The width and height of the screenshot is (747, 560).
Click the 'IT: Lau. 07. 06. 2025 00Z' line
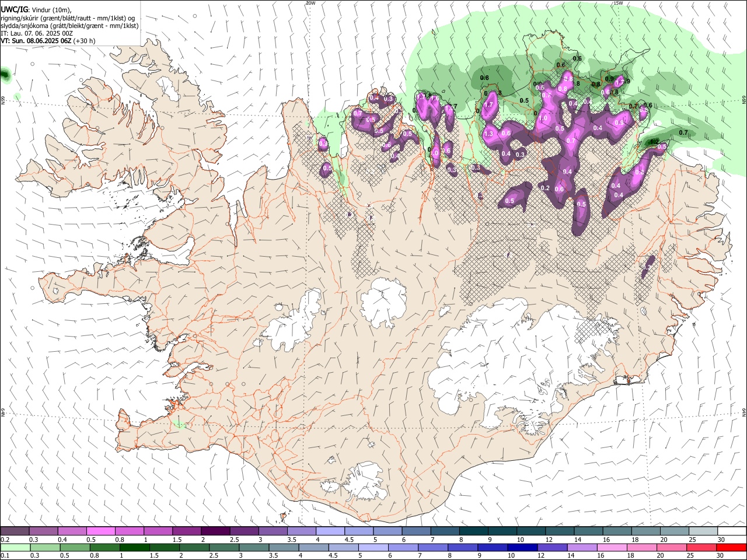coord(37,33)
